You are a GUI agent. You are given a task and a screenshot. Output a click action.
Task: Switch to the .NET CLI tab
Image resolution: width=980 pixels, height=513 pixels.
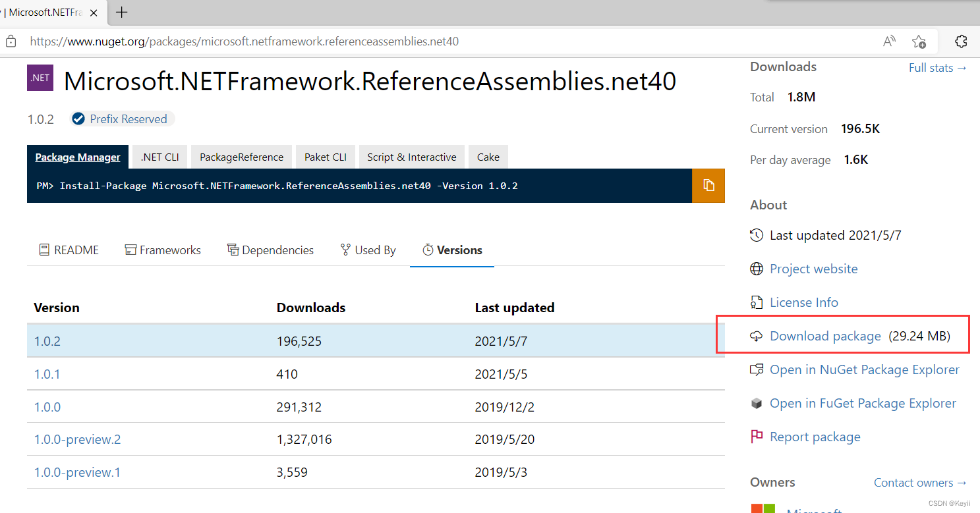[x=159, y=157]
